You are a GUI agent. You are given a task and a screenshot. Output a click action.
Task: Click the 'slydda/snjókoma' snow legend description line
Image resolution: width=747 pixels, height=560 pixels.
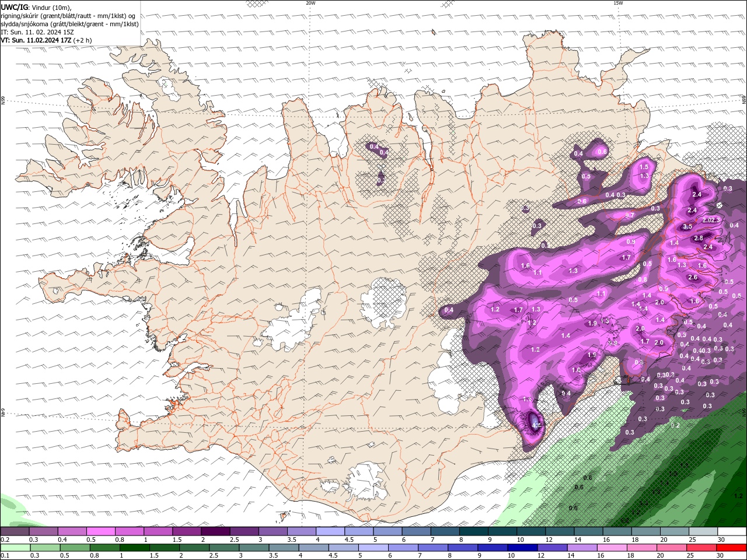[70, 24]
